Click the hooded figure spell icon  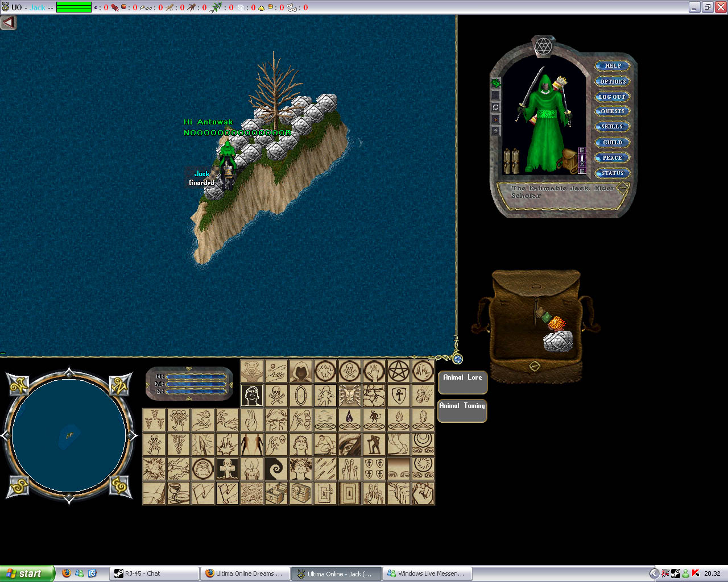click(x=301, y=371)
